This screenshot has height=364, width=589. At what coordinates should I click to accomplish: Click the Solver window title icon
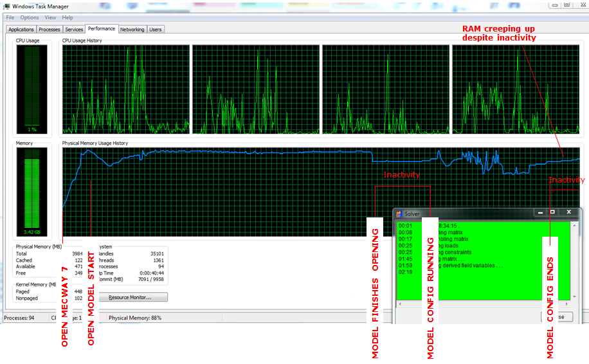(x=399, y=214)
